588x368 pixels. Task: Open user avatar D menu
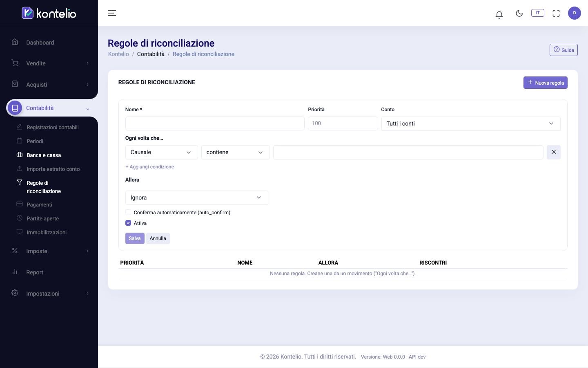(x=575, y=13)
